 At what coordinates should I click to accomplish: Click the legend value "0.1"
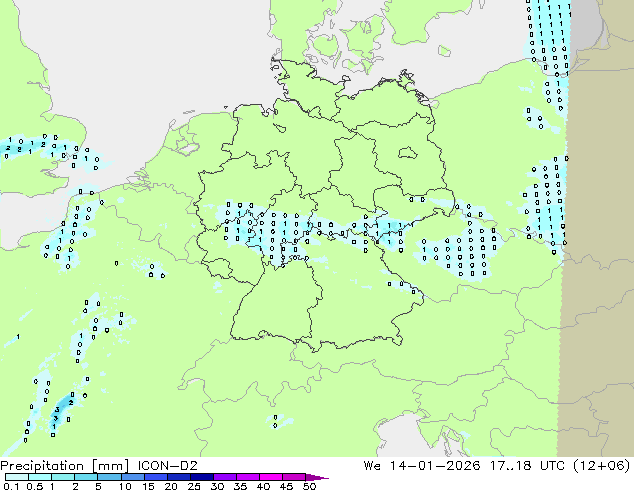11,486
